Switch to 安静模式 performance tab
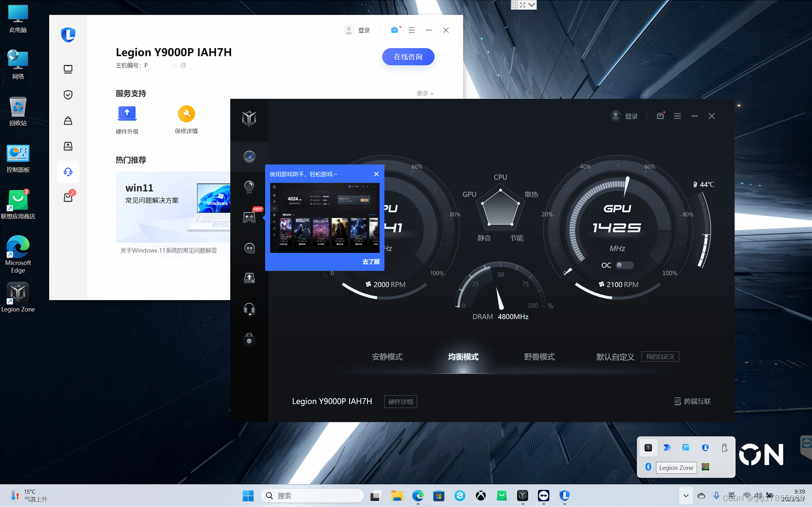The height and width of the screenshot is (507, 812). pyautogui.click(x=387, y=357)
